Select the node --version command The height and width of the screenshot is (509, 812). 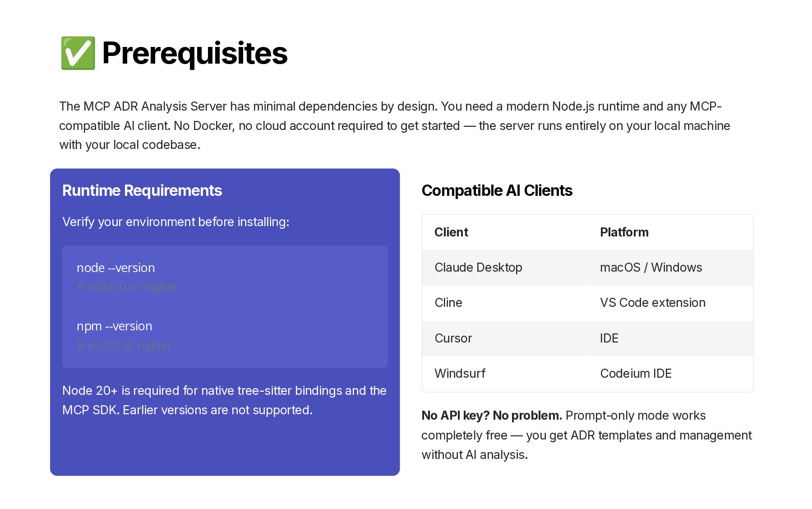[x=116, y=268]
